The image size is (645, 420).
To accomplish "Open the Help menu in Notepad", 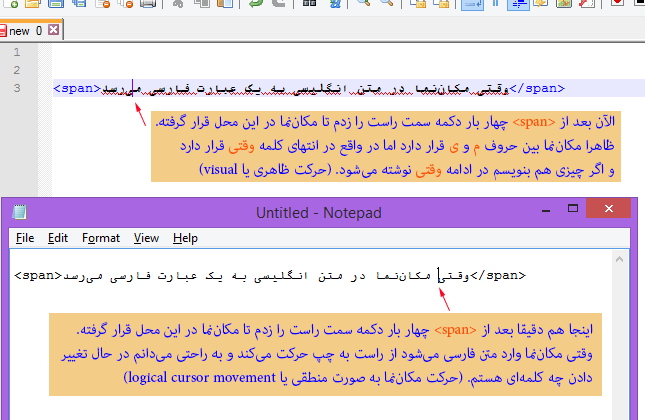I will pos(185,238).
